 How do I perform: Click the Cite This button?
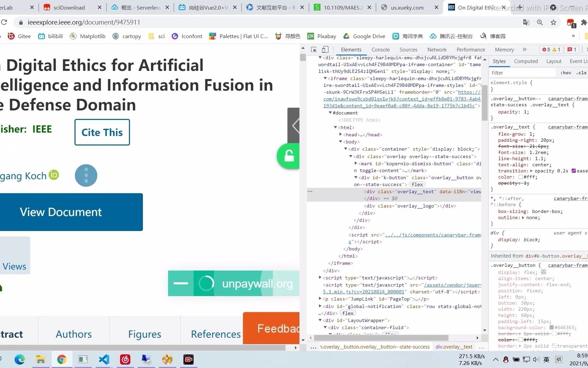[x=102, y=132]
